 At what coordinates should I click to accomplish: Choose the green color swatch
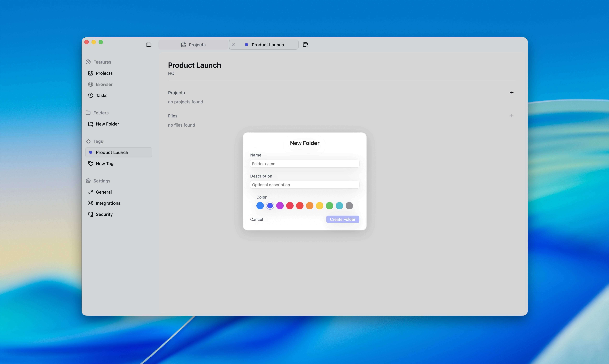coord(330,206)
